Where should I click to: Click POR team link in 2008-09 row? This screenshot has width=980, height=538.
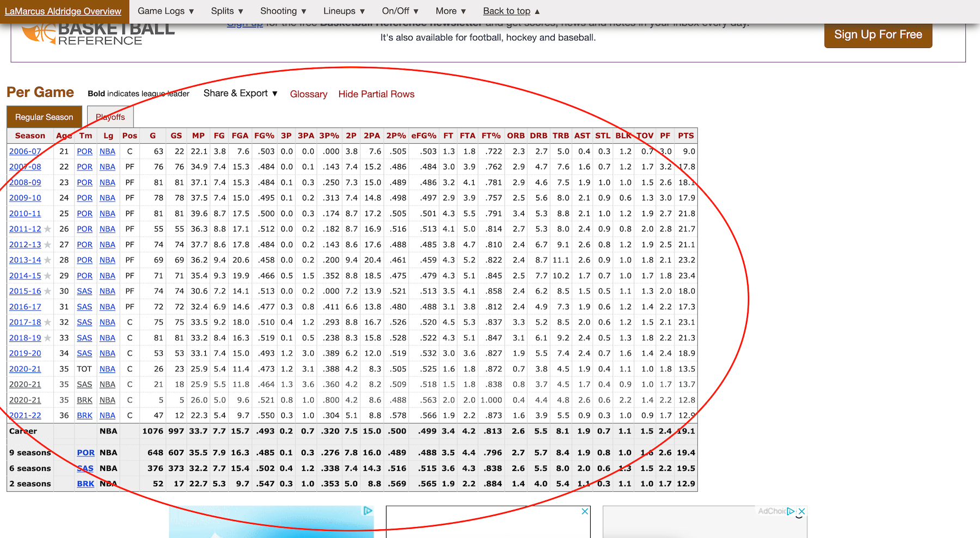[84, 182]
